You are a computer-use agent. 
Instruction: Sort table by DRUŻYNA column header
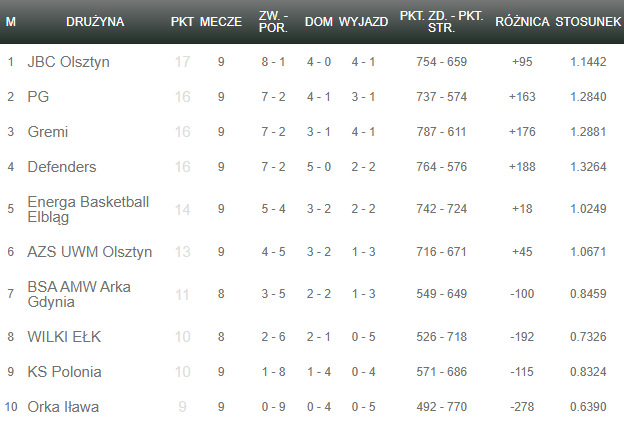[95, 21]
